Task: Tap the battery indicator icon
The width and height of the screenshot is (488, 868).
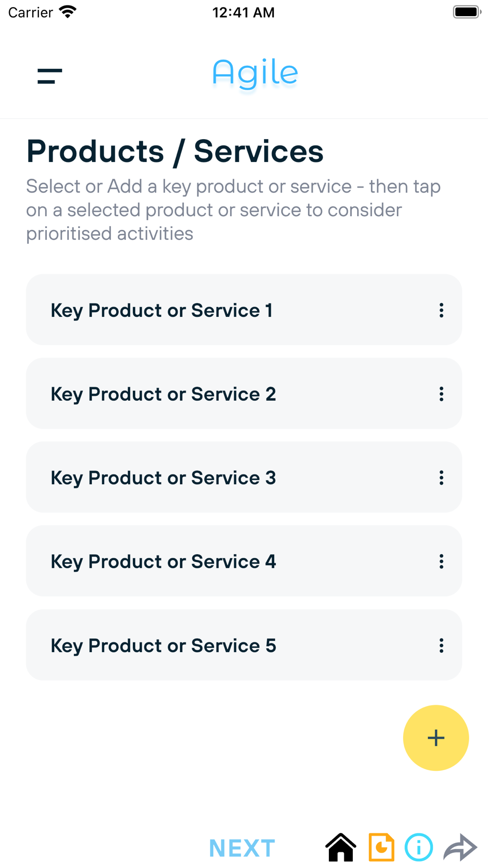Action: click(467, 12)
